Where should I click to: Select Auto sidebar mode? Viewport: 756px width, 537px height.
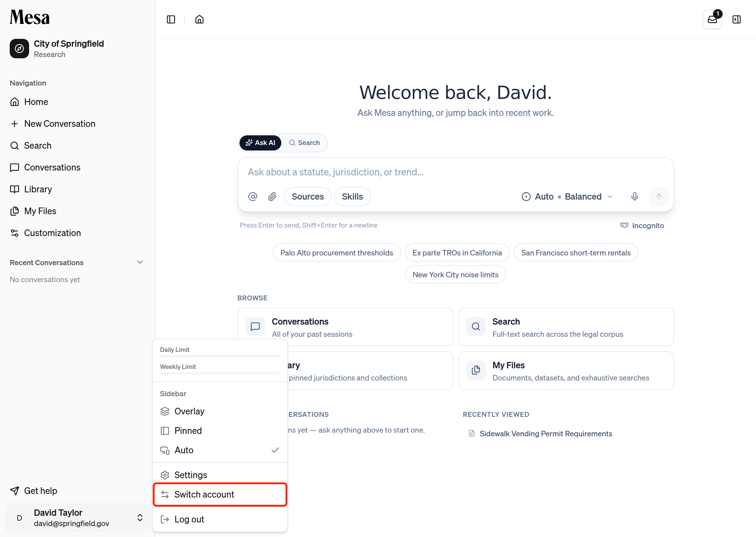click(220, 450)
